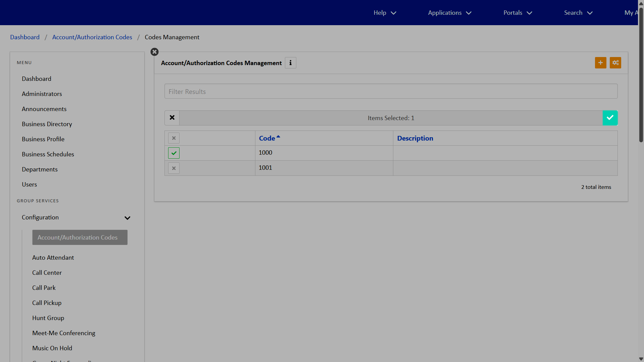The height and width of the screenshot is (362, 644).
Task: Open the Portals dropdown in the top bar
Action: (517, 13)
